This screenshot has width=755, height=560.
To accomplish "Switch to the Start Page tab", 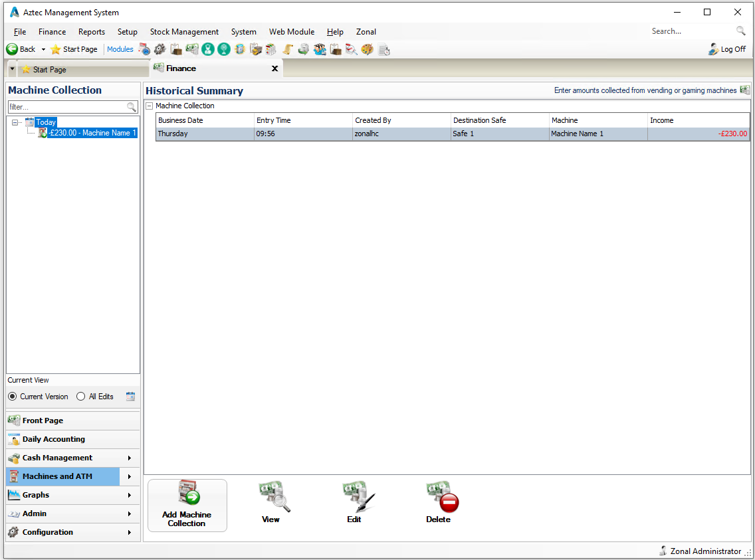I will 49,70.
